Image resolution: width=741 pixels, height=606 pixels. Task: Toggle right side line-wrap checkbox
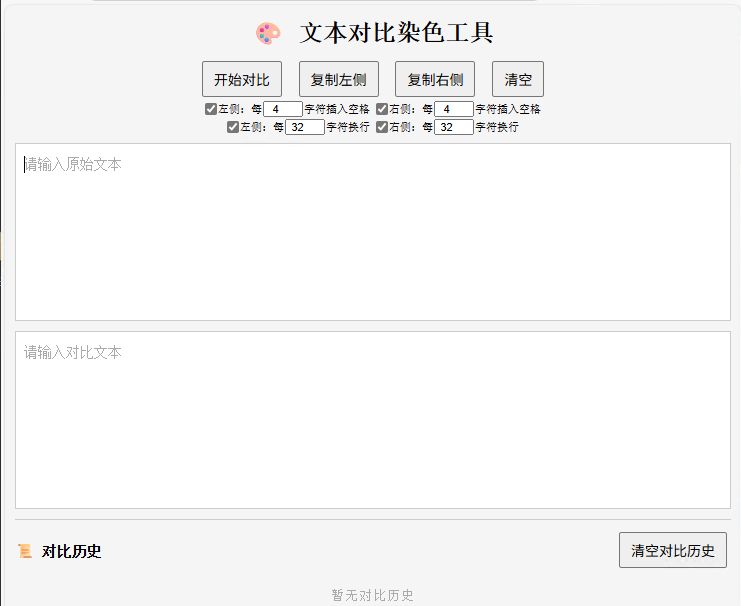click(x=382, y=127)
